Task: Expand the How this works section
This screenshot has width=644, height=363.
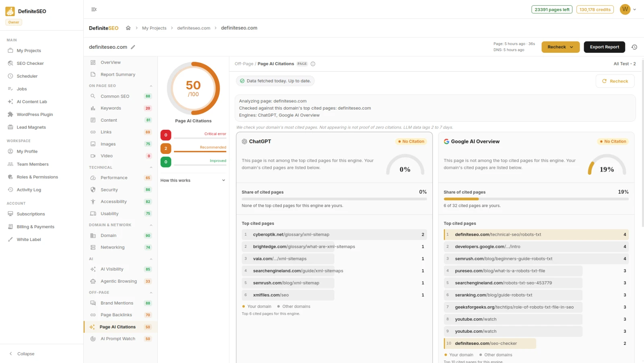Action: click(x=193, y=180)
